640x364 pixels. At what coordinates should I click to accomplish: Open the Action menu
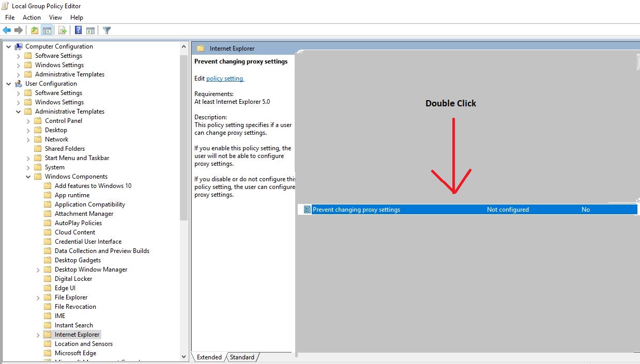[32, 17]
